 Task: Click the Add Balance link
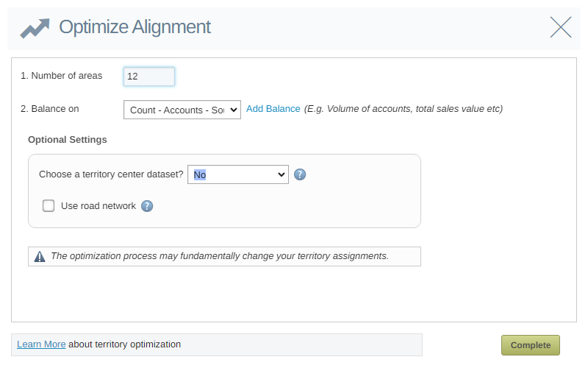(x=273, y=109)
